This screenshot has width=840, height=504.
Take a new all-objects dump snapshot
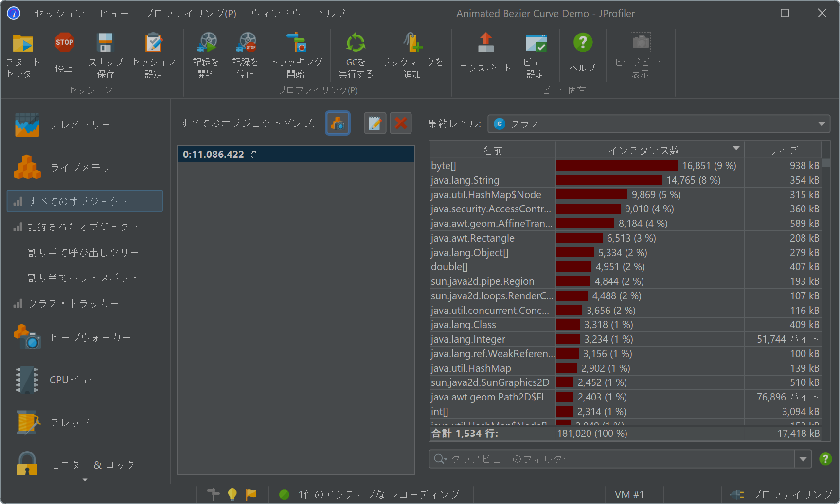[x=338, y=123]
